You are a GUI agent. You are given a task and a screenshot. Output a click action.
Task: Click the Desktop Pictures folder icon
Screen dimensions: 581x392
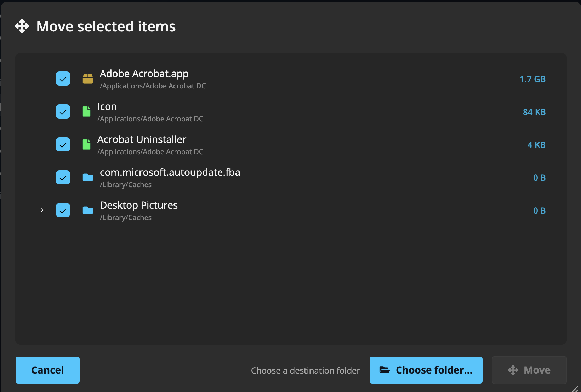pos(88,210)
